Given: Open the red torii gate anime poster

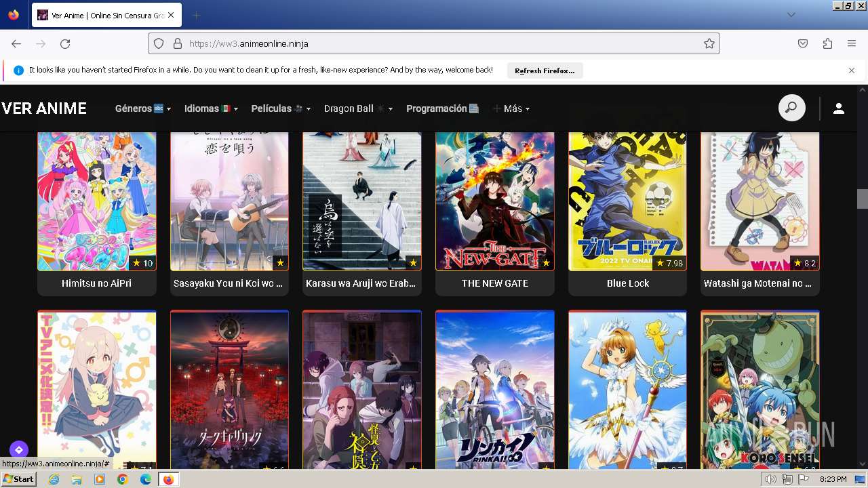Looking at the screenshot, I should coord(229,390).
